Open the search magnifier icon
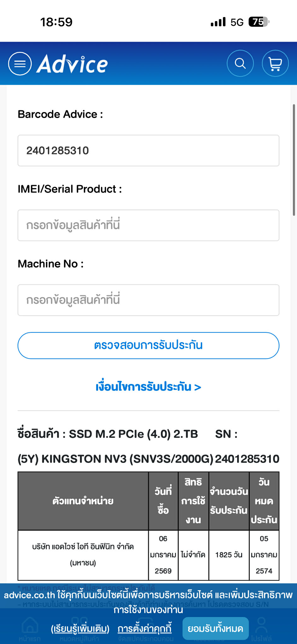Image resolution: width=297 pixels, height=644 pixels. 240,64
